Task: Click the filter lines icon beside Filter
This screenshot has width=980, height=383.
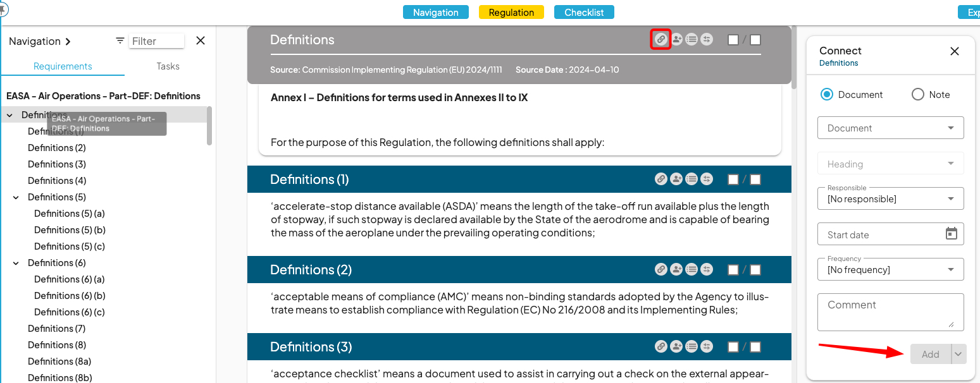Action: pyautogui.click(x=120, y=40)
